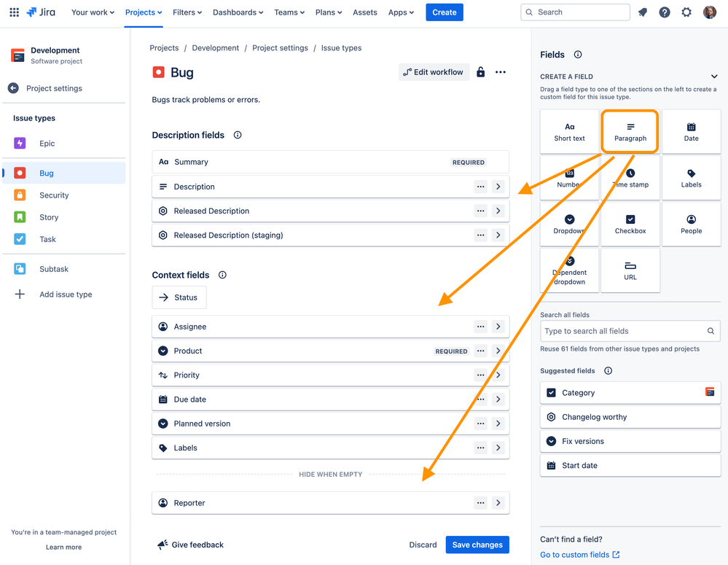Open the Go to custom fields link
Viewport: 728px width, 565px height.
(579, 555)
